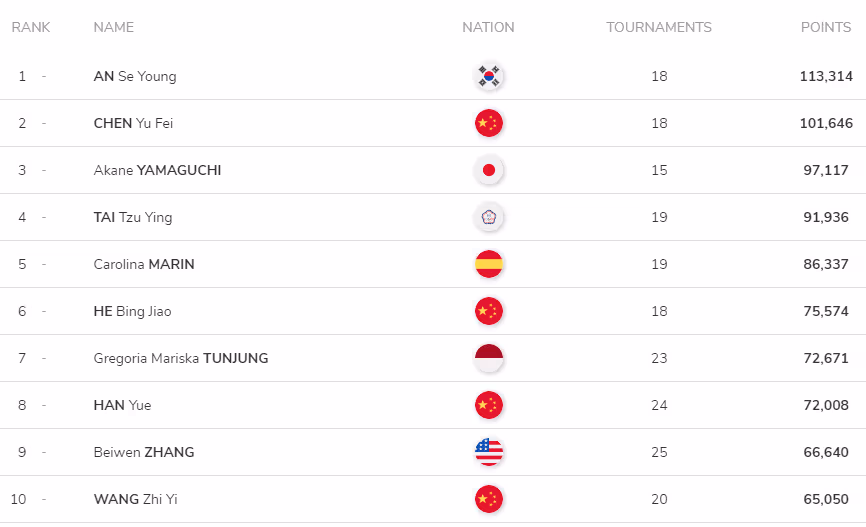Select the RANK column header
This screenshot has width=866, height=527.
[31, 27]
